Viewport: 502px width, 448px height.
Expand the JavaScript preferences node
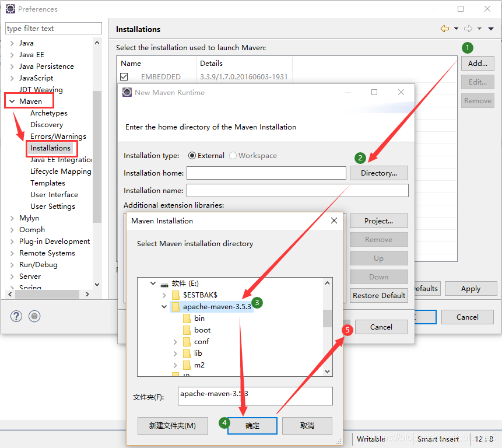[12, 78]
